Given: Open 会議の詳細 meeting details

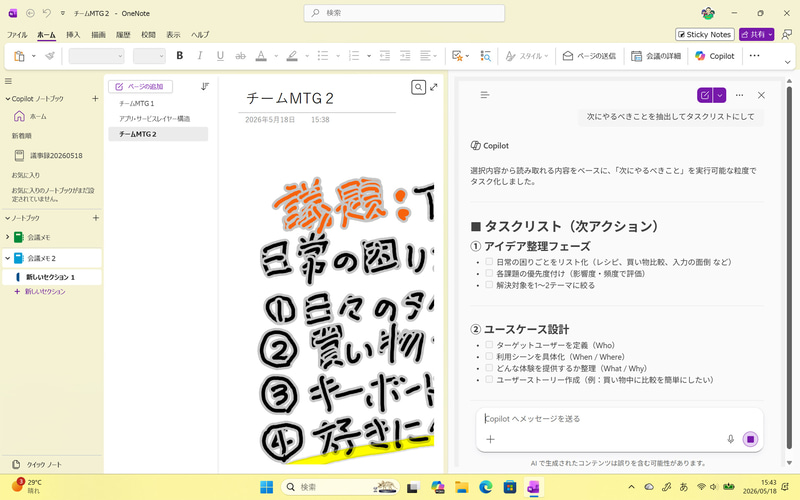Looking at the screenshot, I should pos(656,56).
